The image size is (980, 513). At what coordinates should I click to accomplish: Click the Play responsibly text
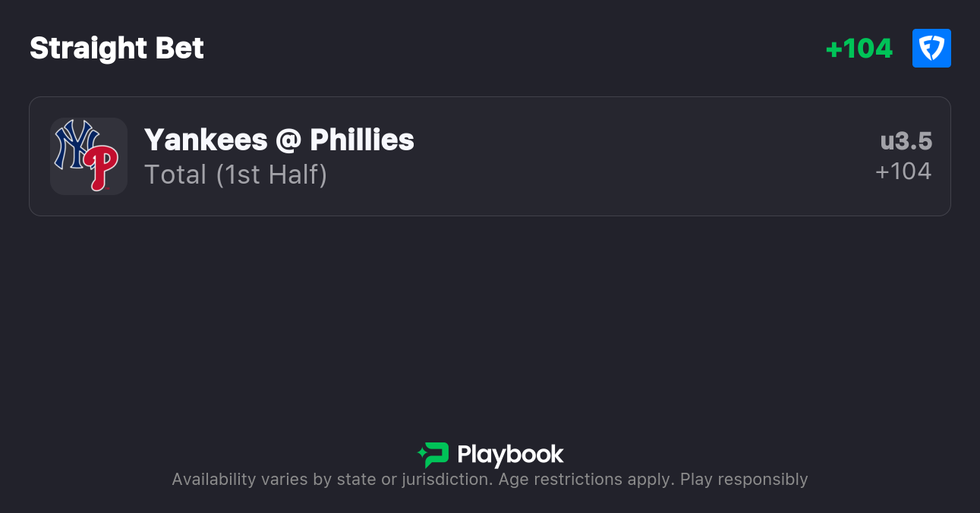pos(744,480)
